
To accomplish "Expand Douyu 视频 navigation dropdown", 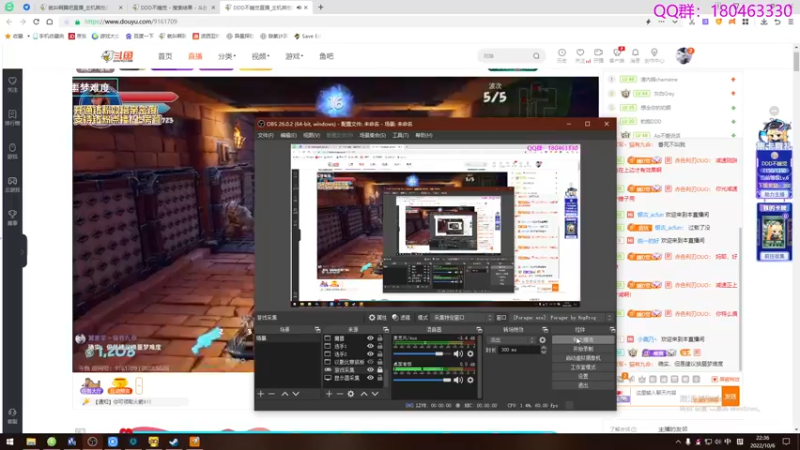I will 260,56.
